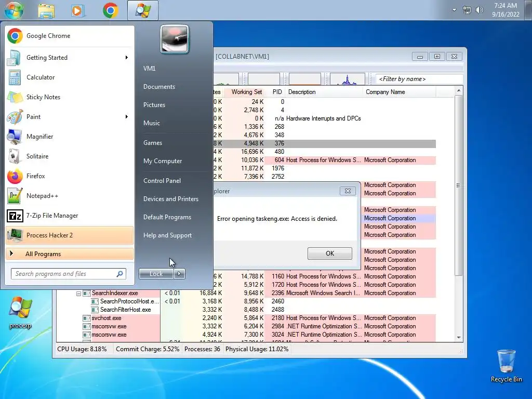Click OK on access denied error
Image resolution: width=532 pixels, height=399 pixels.
tap(329, 254)
